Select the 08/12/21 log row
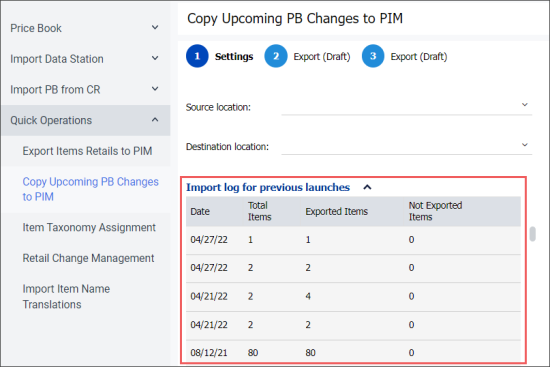This screenshot has width=550, height=367. click(x=353, y=353)
